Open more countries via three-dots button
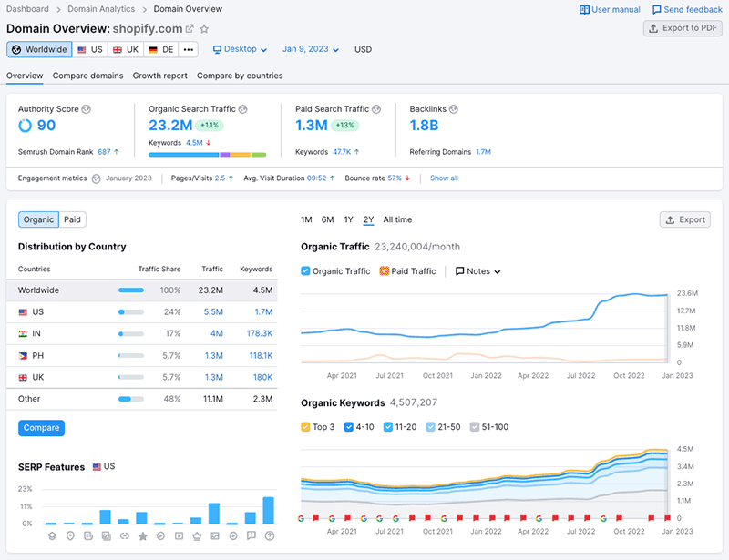729x560 pixels. click(x=189, y=50)
